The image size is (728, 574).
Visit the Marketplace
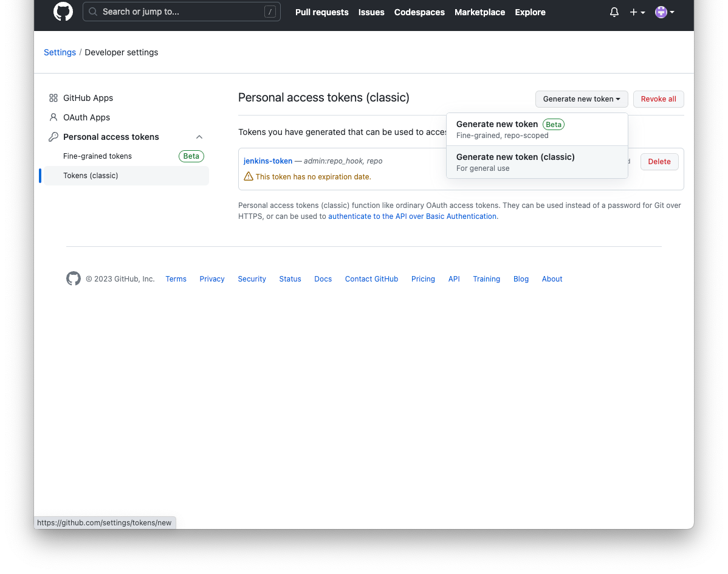[x=479, y=12]
